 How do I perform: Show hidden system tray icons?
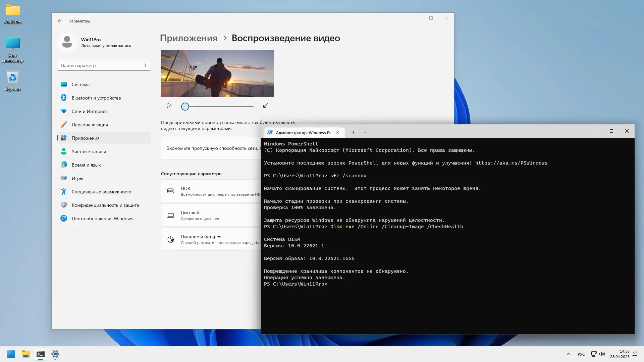[x=568, y=354]
